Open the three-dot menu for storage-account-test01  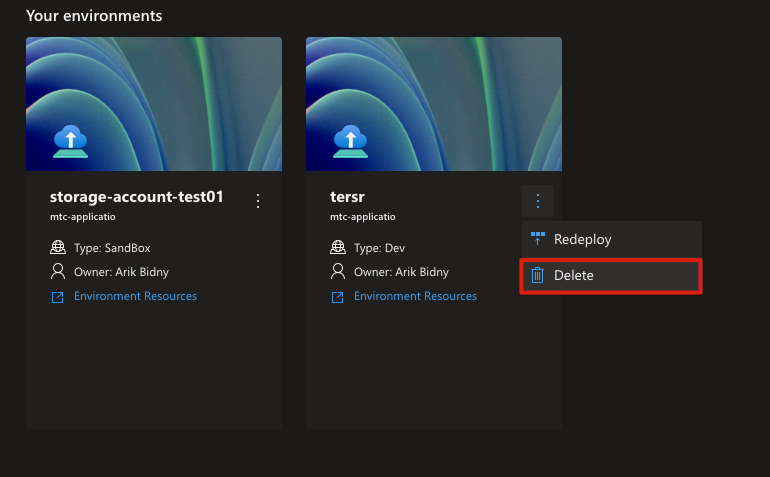(x=257, y=201)
